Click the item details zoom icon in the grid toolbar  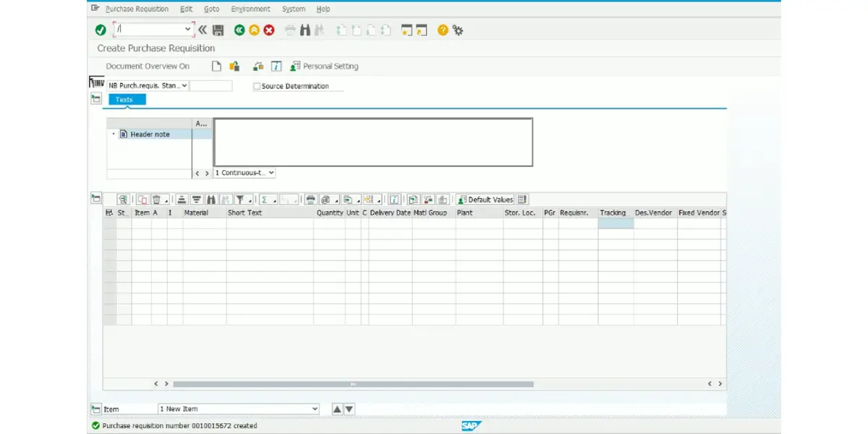tap(124, 200)
